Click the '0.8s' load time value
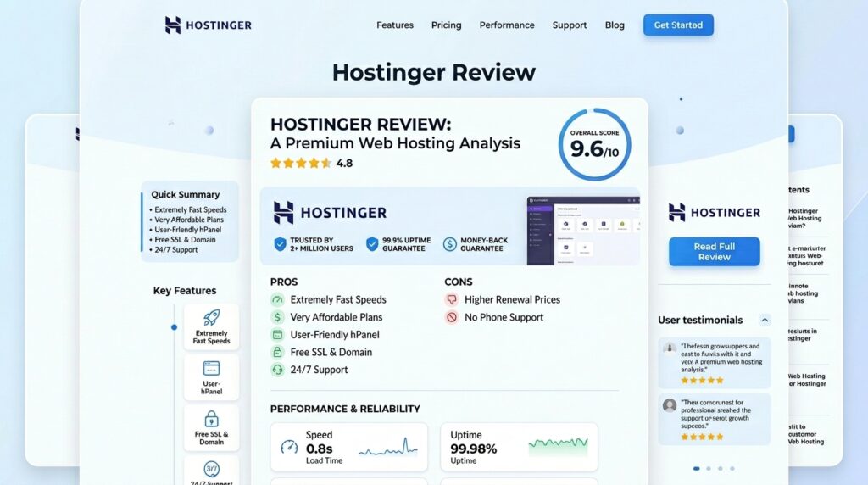This screenshot has width=868, height=485. click(319, 449)
